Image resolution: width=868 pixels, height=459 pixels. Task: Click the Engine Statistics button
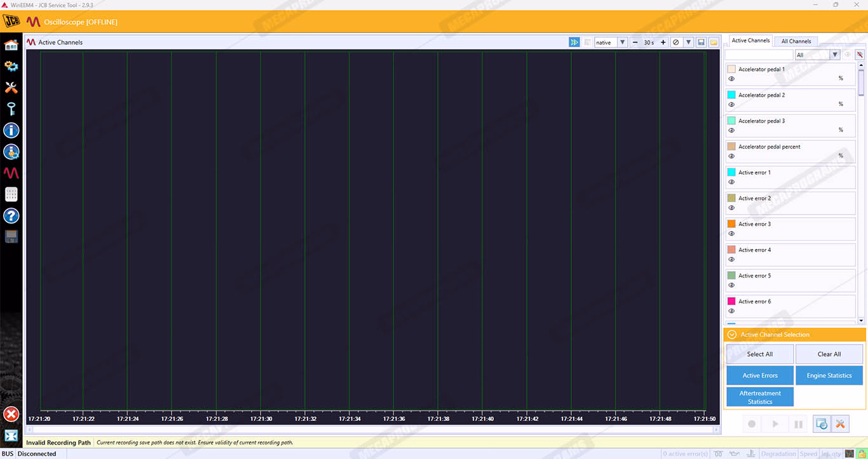829,375
